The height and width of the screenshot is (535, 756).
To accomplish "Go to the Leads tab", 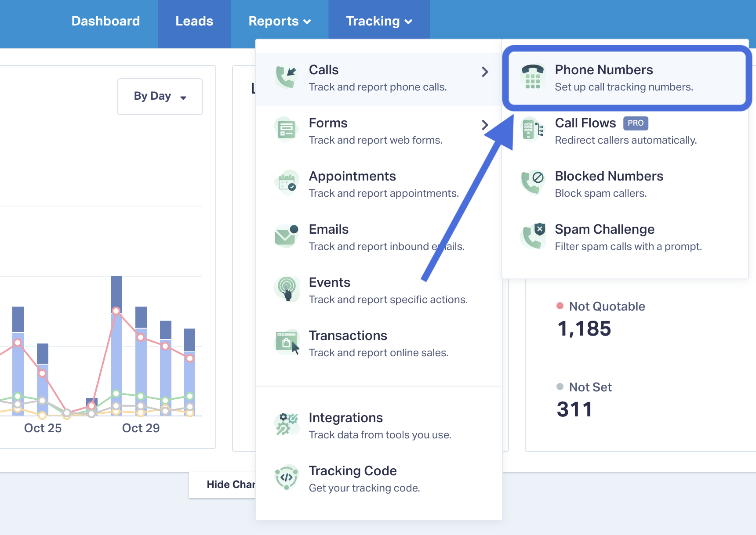I will tap(194, 21).
